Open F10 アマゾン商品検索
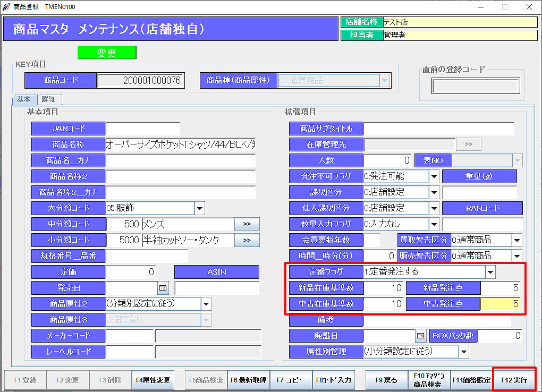 click(x=429, y=380)
